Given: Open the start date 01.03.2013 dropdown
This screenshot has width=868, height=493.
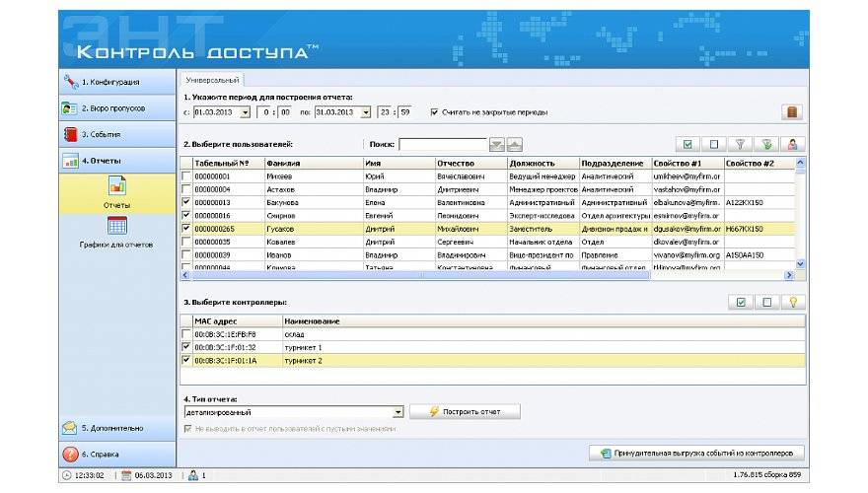Looking at the screenshot, I should coord(245,112).
